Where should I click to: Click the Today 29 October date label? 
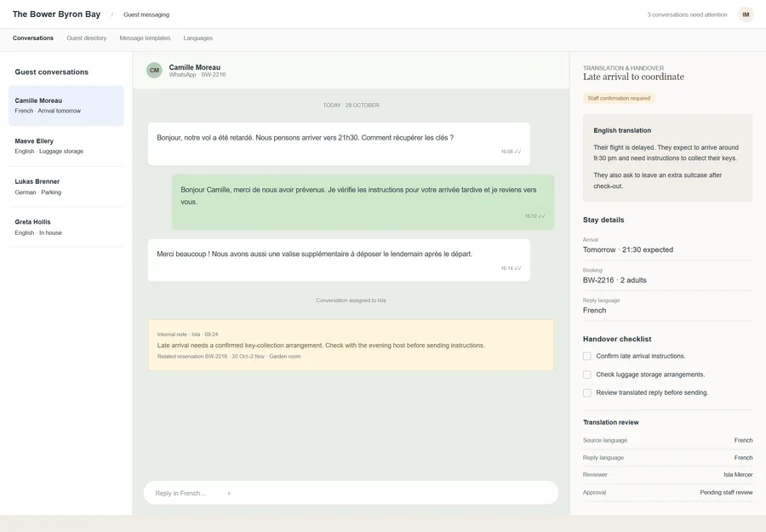(x=351, y=105)
